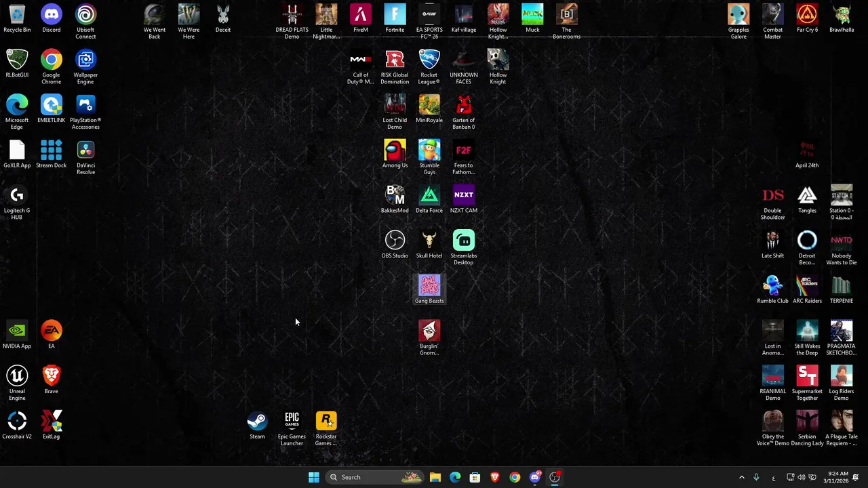Launch Wallpaper Engine

click(85, 67)
